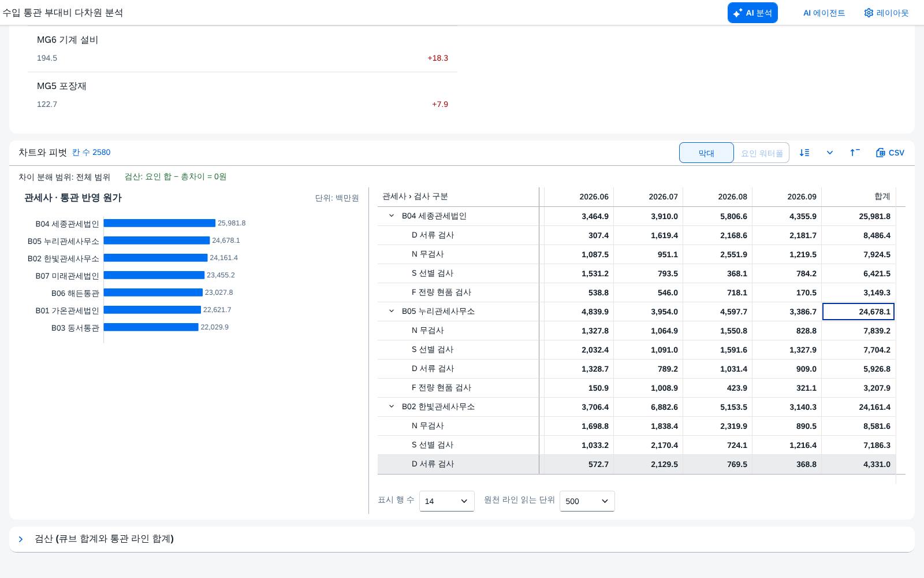This screenshot has width=924, height=578.
Task: Click the 7,186.3 cell
Action: (x=858, y=445)
